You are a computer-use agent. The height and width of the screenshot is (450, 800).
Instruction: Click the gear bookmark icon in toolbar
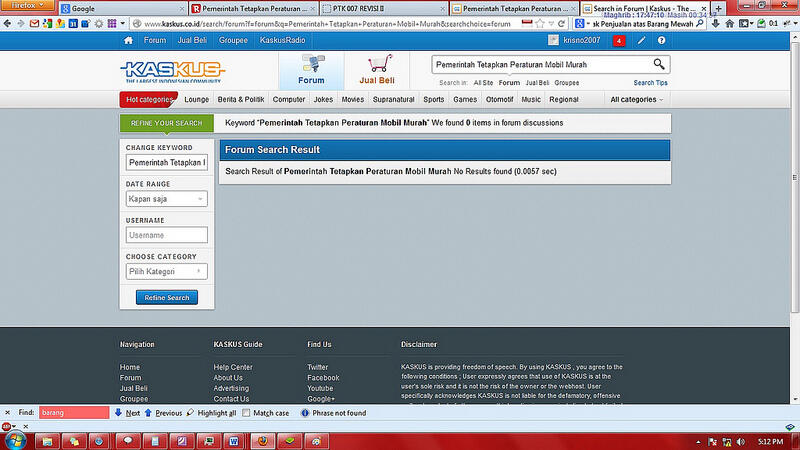99,23
